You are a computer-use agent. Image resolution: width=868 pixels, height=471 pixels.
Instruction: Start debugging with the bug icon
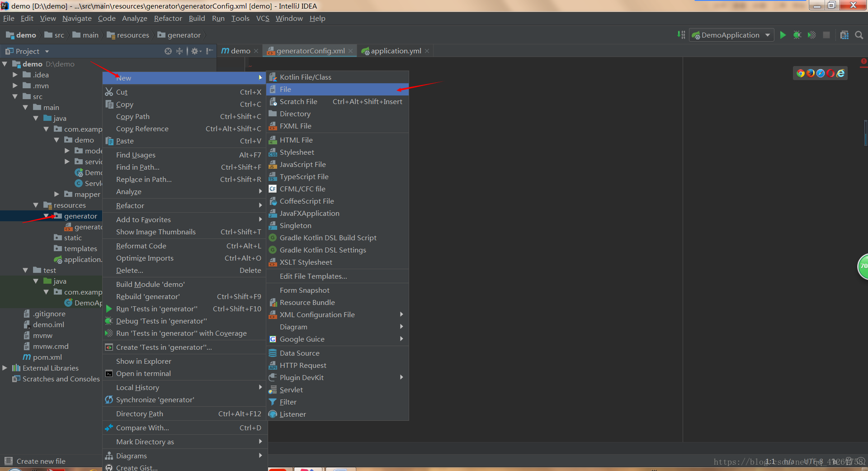point(797,35)
